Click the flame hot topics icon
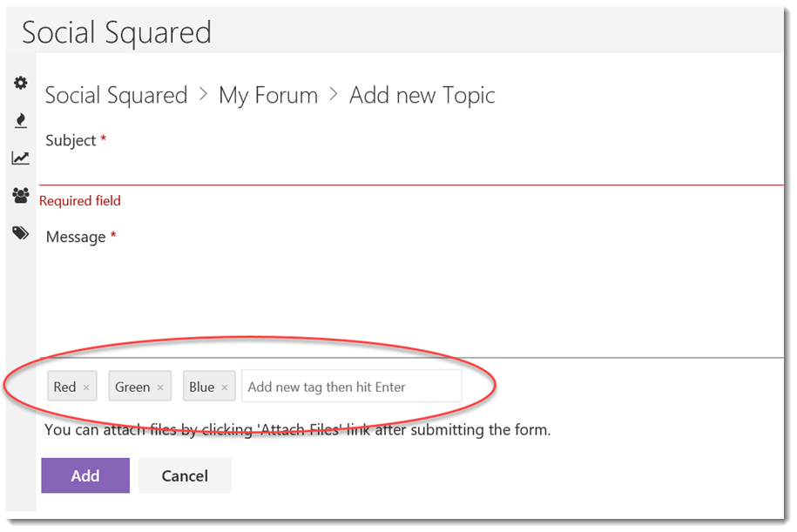 (20, 121)
